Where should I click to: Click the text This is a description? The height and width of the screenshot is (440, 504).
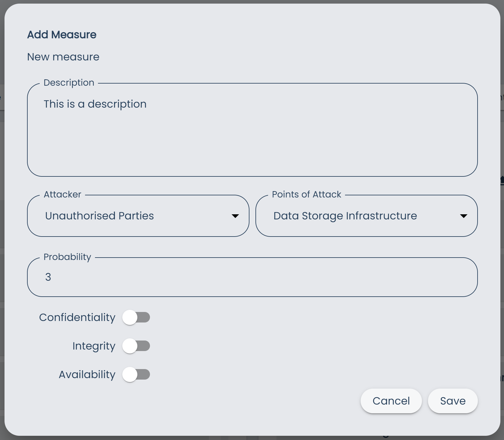95,104
